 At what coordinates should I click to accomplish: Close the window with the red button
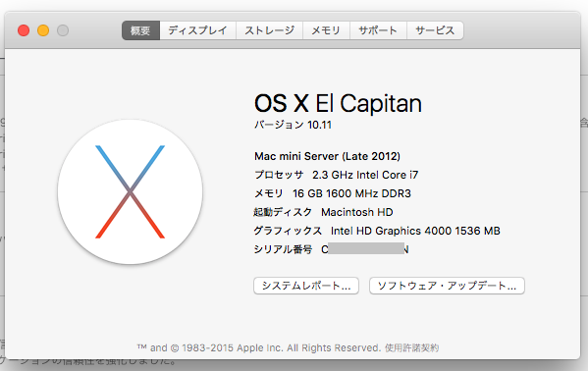[x=24, y=30]
